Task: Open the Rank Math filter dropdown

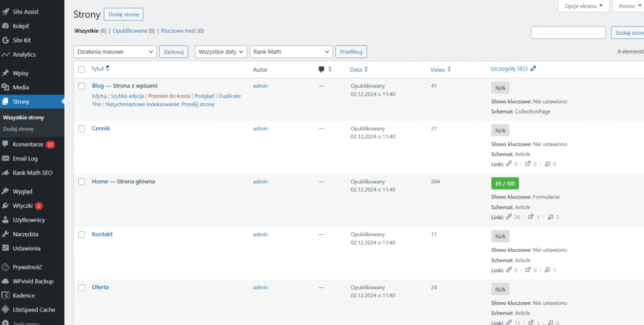Action: coord(291,52)
